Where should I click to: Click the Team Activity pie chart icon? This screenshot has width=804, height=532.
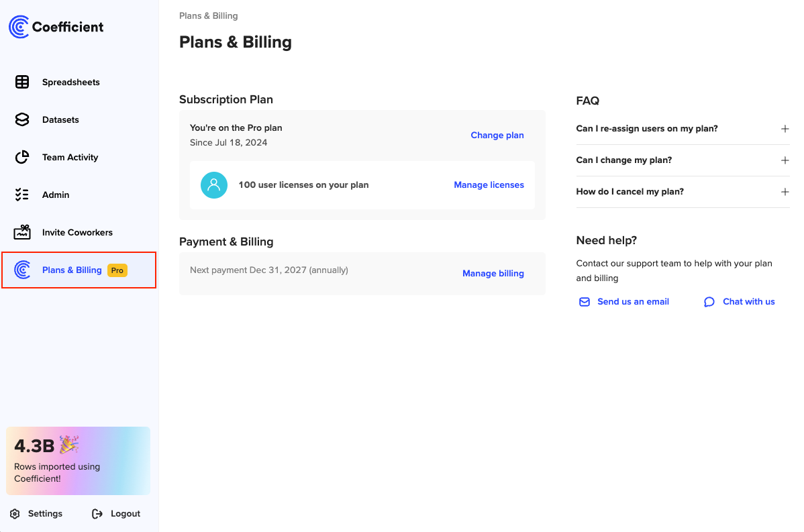pyautogui.click(x=22, y=157)
